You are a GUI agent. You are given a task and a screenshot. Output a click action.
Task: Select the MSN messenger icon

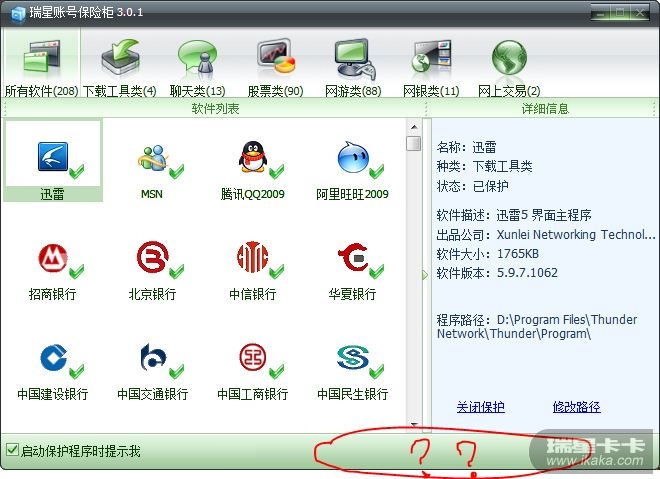[152, 157]
